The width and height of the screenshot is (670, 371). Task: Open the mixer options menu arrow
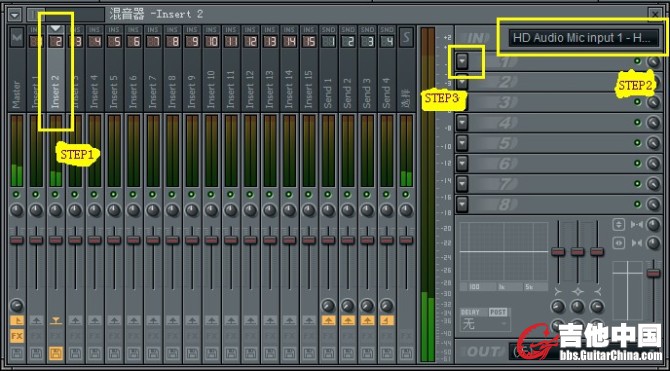click(15, 15)
